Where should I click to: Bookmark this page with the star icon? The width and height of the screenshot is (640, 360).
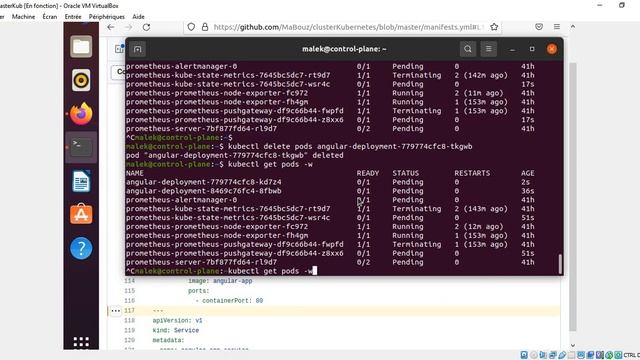(494, 27)
